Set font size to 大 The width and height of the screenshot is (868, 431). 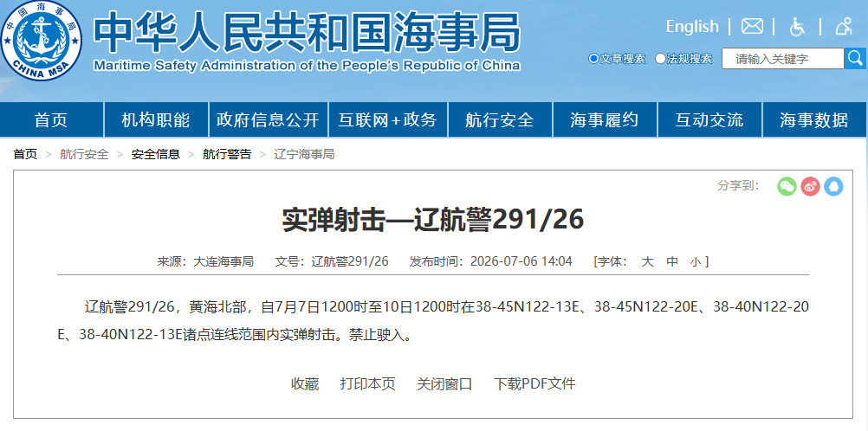click(647, 261)
